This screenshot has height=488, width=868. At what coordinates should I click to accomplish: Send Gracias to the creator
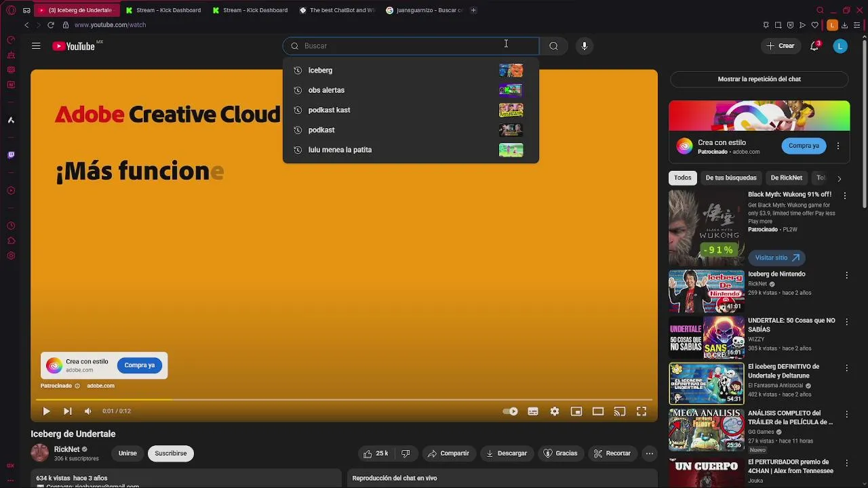(x=561, y=453)
